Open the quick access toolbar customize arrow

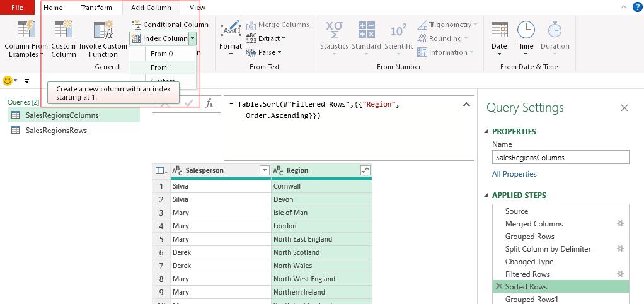click(26, 81)
